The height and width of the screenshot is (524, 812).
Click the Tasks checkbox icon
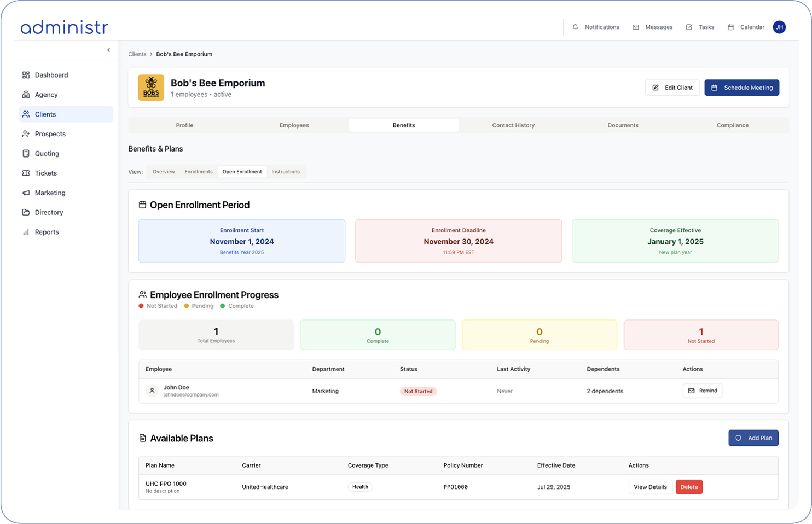point(689,27)
